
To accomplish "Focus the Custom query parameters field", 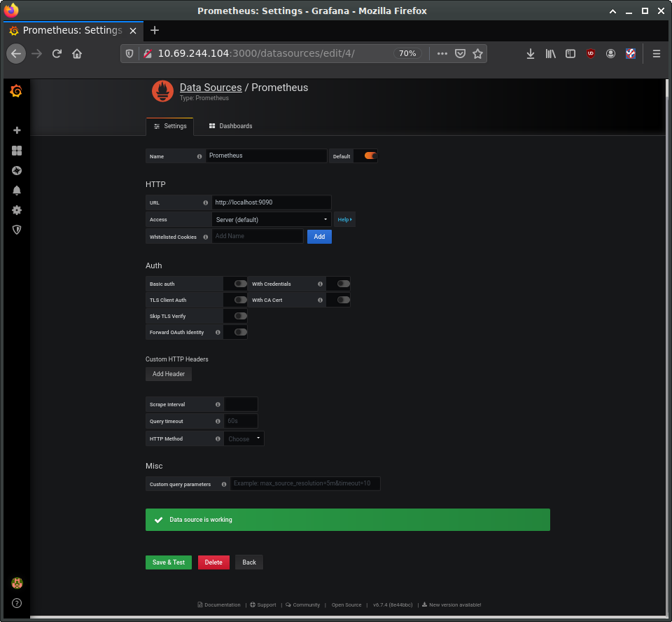I will 305,483.
